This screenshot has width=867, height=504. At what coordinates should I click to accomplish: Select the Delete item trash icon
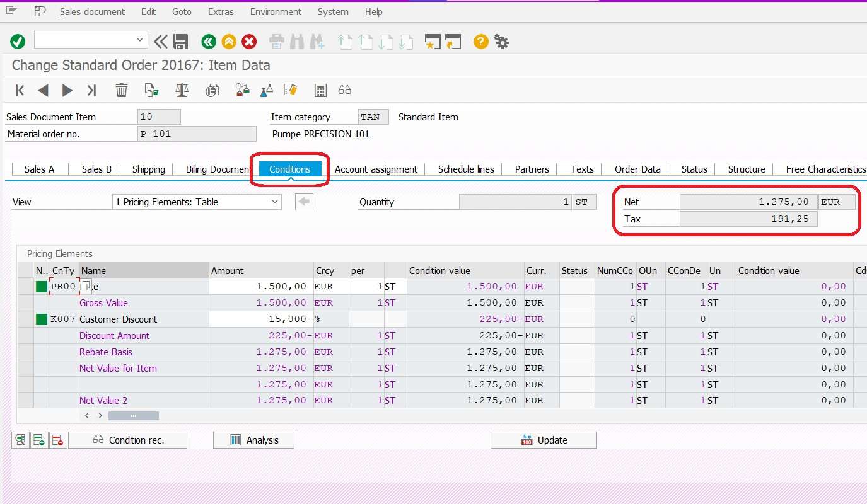121,89
